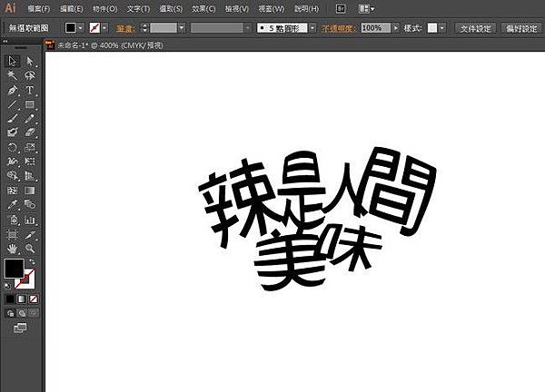The image size is (545, 392).
Task: Open the 5-point round brush dropdown
Action: (312, 28)
